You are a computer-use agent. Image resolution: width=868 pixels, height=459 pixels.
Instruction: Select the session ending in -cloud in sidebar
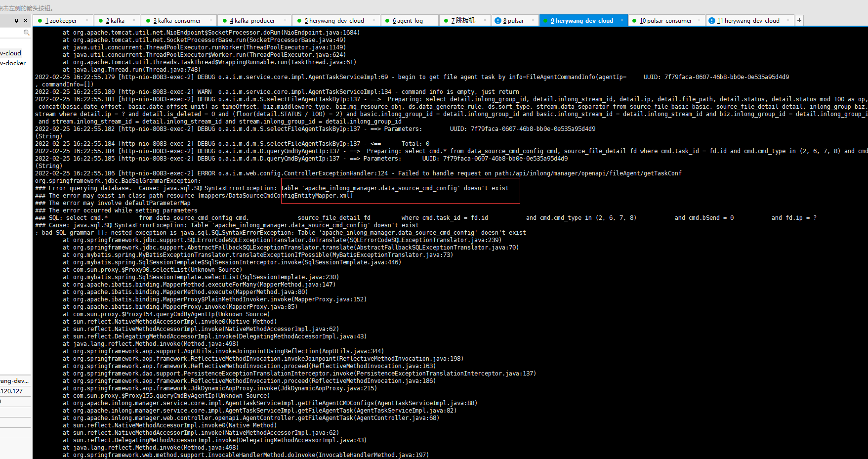11,53
